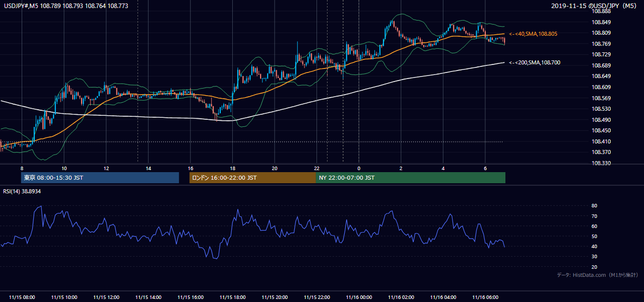
Task: Click price axis label 108.410
Action: 601,141
